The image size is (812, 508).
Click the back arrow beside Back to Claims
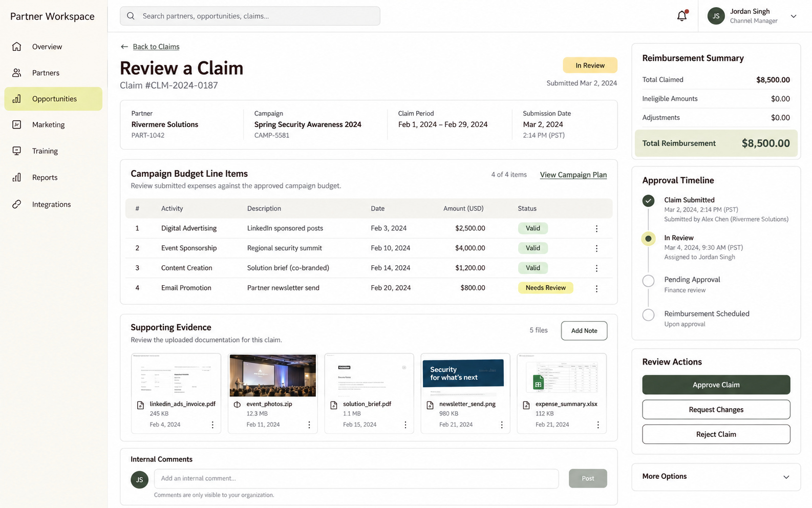(x=124, y=47)
